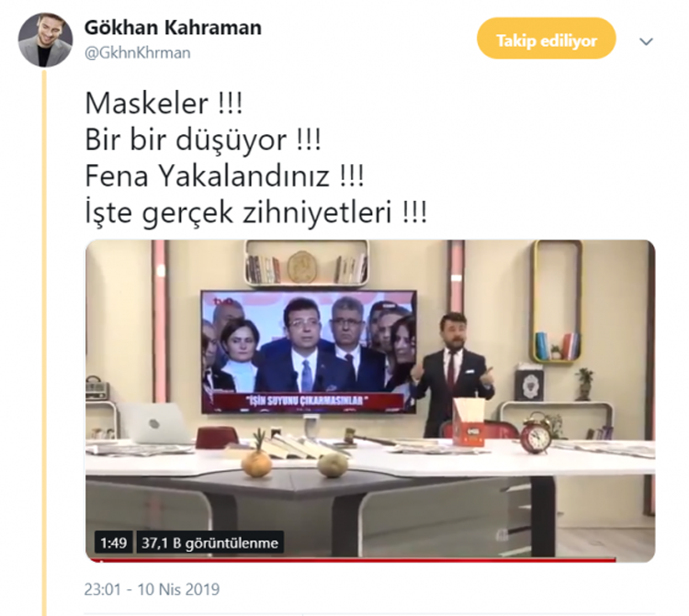Click the 1:49 video duration badge
Viewport: 689px width, 616px height.
tap(113, 543)
